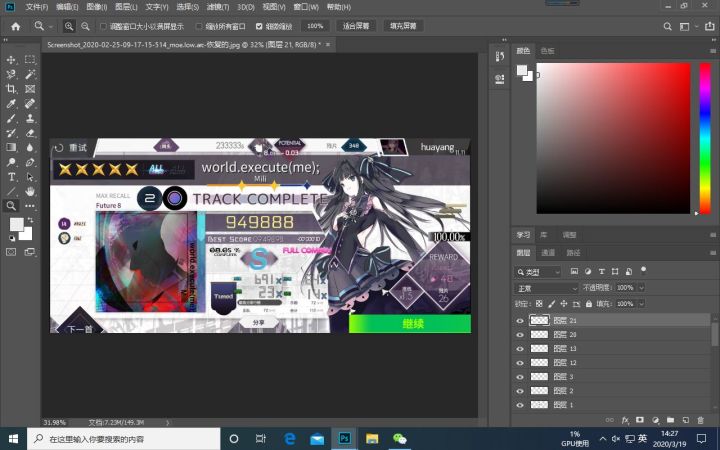The width and height of the screenshot is (720, 450).
Task: Open the 滤镜(T) menu
Action: (x=218, y=7)
